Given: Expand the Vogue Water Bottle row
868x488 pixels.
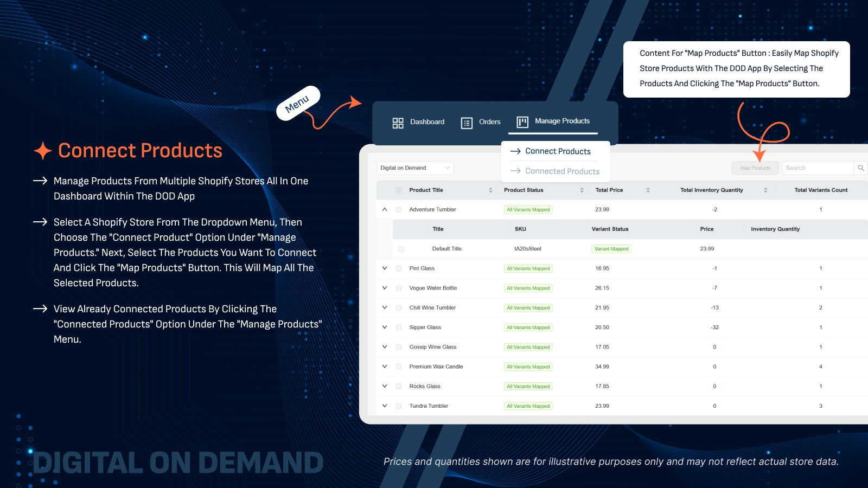Looking at the screenshot, I should 385,288.
